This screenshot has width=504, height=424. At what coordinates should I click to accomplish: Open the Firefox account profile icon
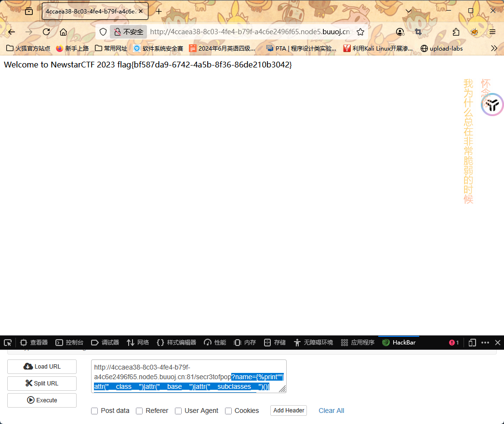click(x=400, y=32)
